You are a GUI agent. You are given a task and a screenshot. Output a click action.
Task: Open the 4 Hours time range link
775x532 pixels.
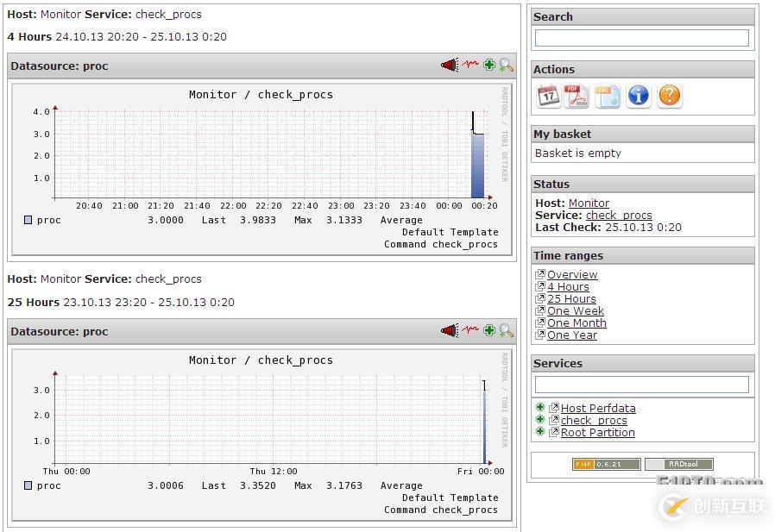point(569,286)
